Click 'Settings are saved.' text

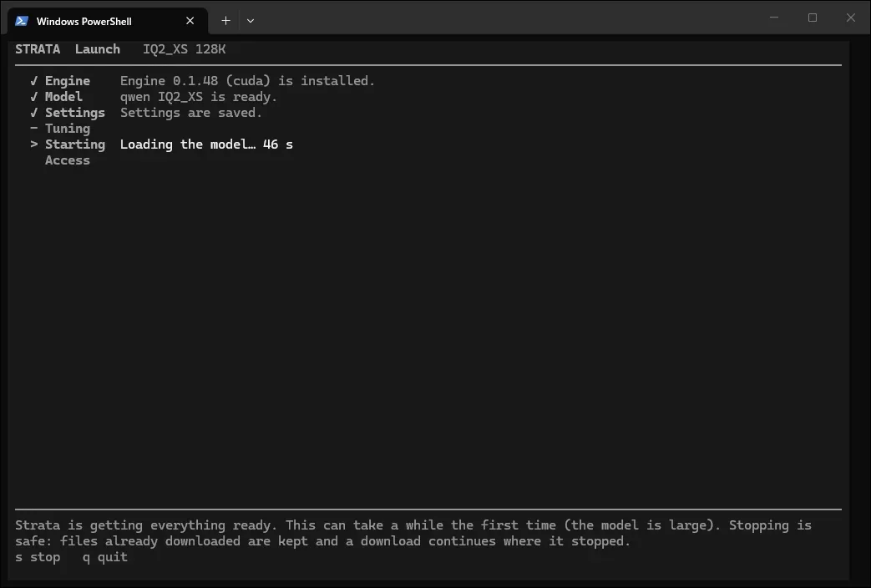coord(191,112)
